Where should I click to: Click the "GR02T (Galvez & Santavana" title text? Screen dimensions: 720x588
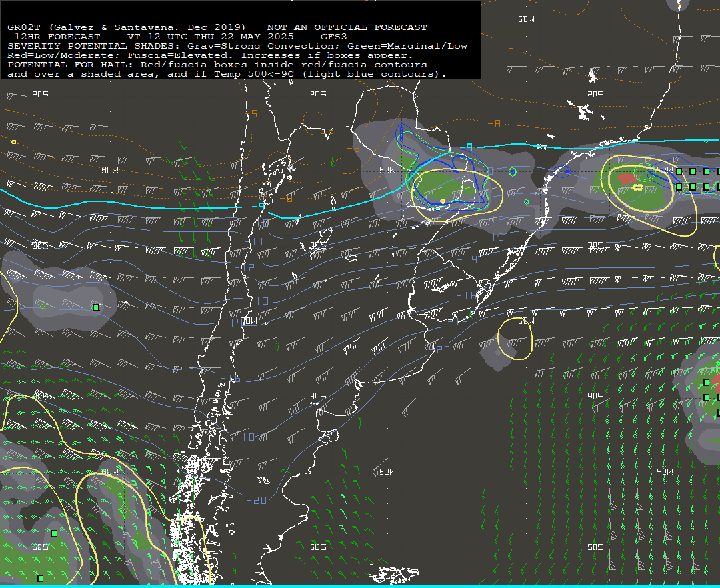[93, 27]
